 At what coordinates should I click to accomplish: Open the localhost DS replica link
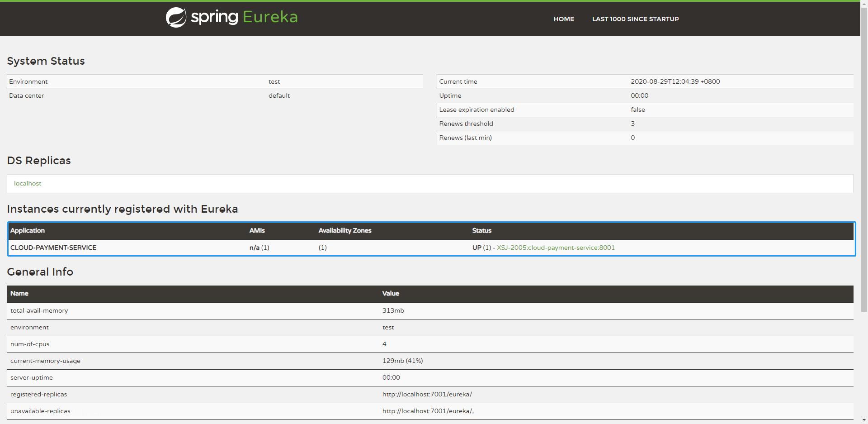click(28, 183)
